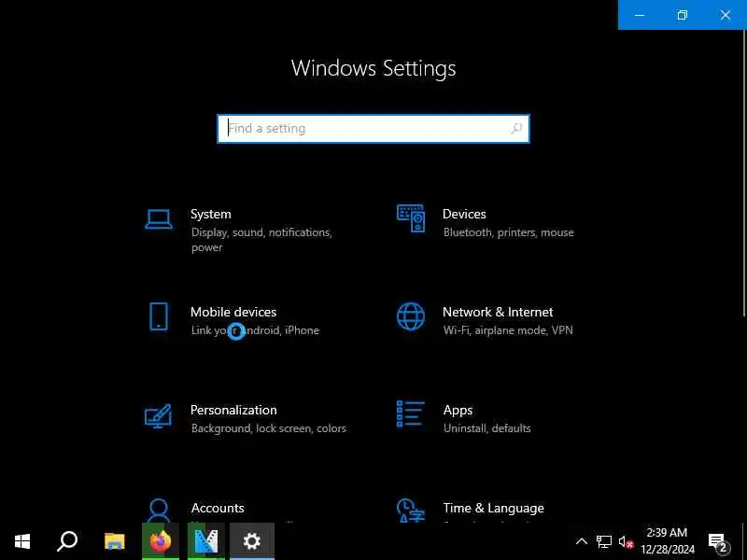Minimize the Settings window

640,15
